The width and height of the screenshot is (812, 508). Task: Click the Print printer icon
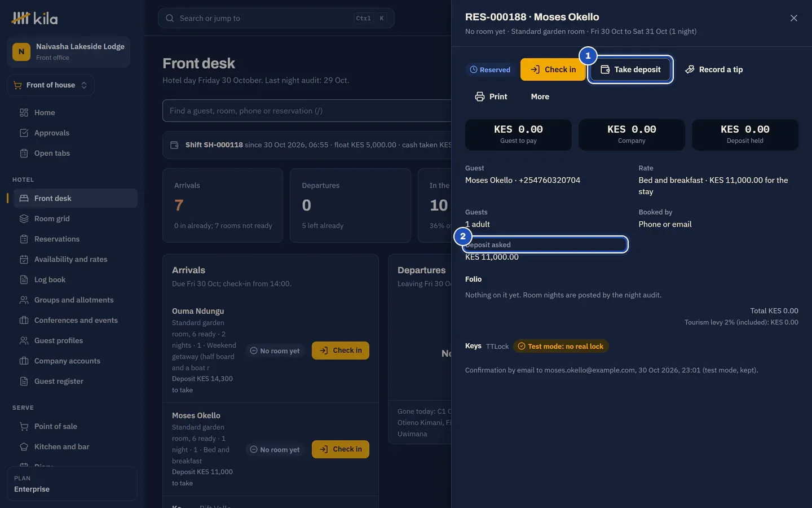[x=480, y=97]
